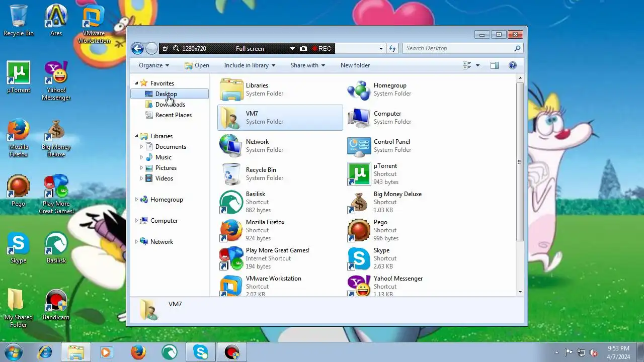This screenshot has height=362, width=644.
Task: Select the Homegroup system folder item
Action: (408, 89)
